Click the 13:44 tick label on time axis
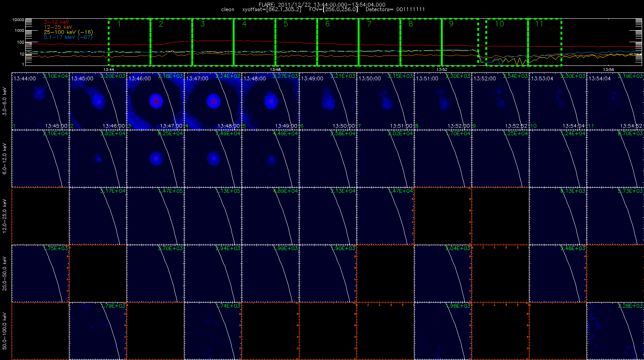The height and width of the screenshot is (360, 644). pyautogui.click(x=109, y=69)
